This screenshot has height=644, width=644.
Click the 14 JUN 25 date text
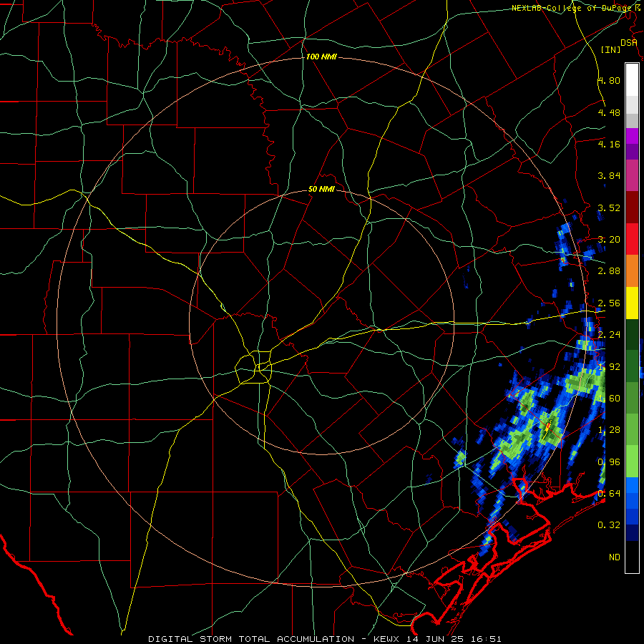(x=435, y=639)
